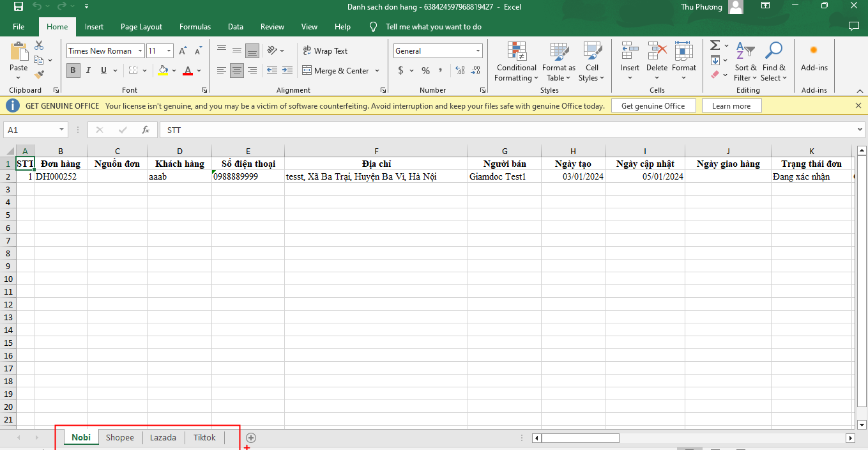868x450 pixels.
Task: Toggle Wrap Text on selected cell
Action: [324, 51]
